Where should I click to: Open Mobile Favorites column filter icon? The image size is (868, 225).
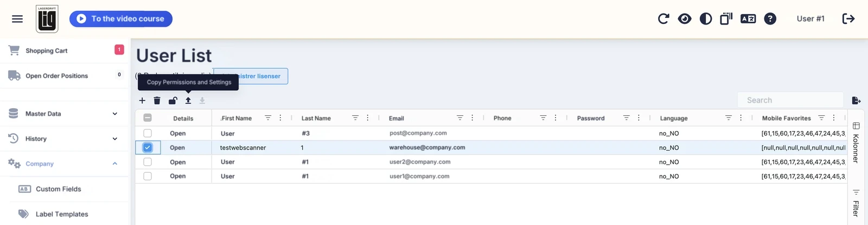click(x=821, y=118)
